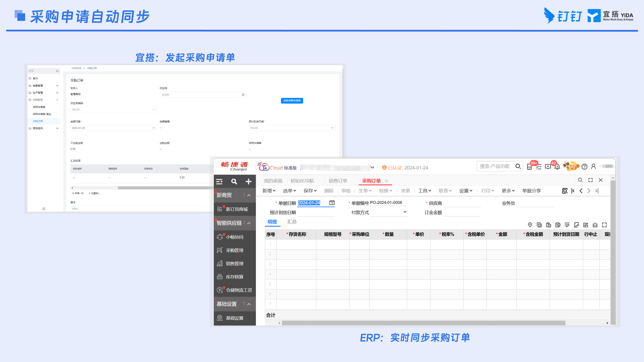Click the ERP grid horizontal scrollbar
Image resolution: width=644 pixels, height=362 pixels.
423,323
